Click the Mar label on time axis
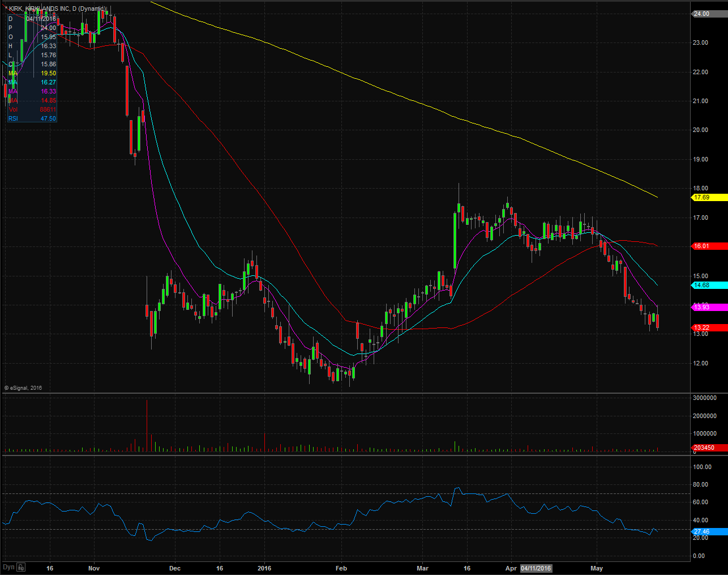The width and height of the screenshot is (728, 575). 422,568
